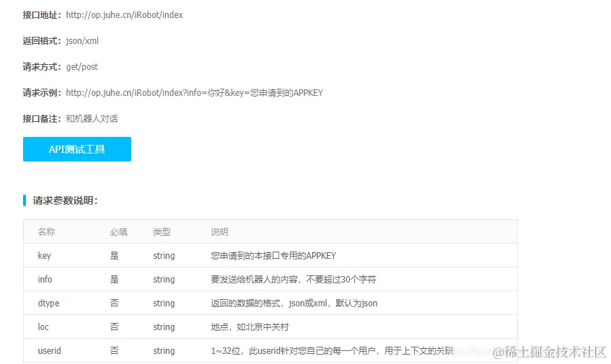This screenshot has height=364, width=611.
Task: Select the dtype parameter name cell
Action: click(49, 303)
